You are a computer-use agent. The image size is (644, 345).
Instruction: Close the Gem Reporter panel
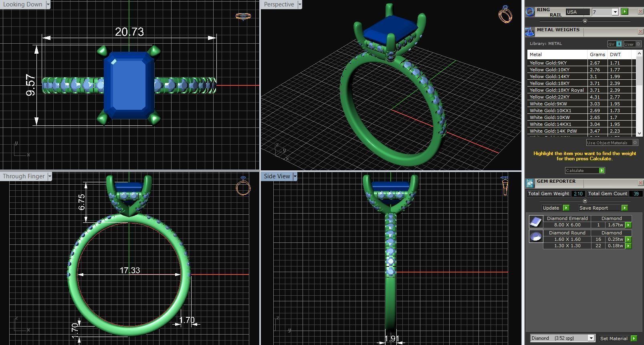click(640, 183)
